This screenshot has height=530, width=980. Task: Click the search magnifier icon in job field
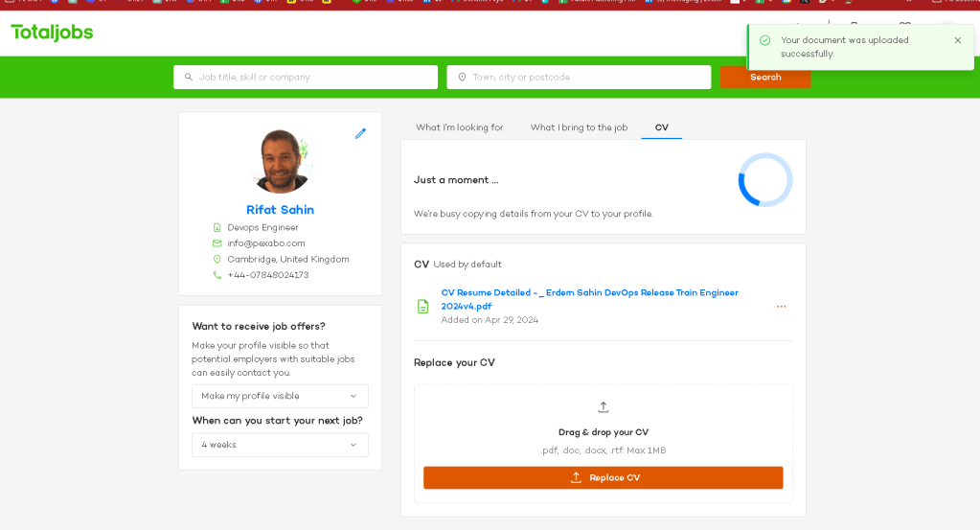(189, 77)
